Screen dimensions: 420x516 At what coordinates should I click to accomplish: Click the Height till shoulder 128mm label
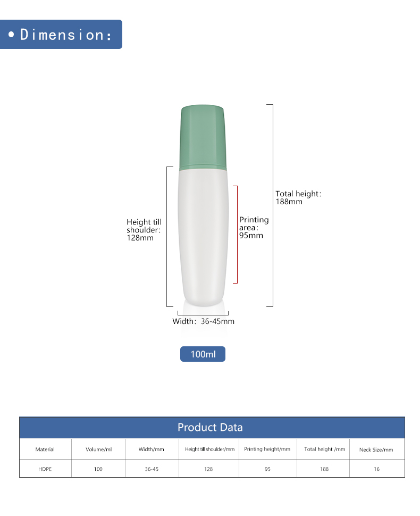pos(144,230)
